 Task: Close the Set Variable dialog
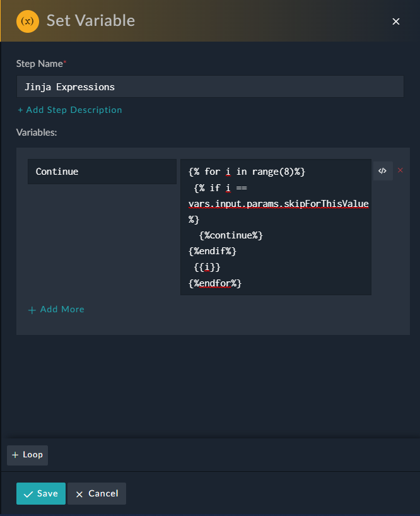click(x=396, y=21)
